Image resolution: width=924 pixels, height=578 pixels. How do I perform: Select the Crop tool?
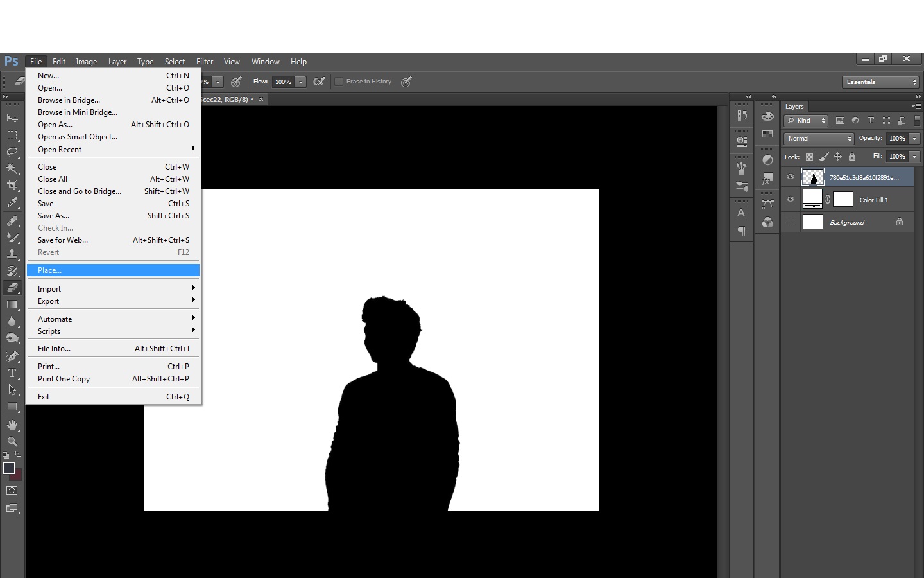click(x=12, y=186)
